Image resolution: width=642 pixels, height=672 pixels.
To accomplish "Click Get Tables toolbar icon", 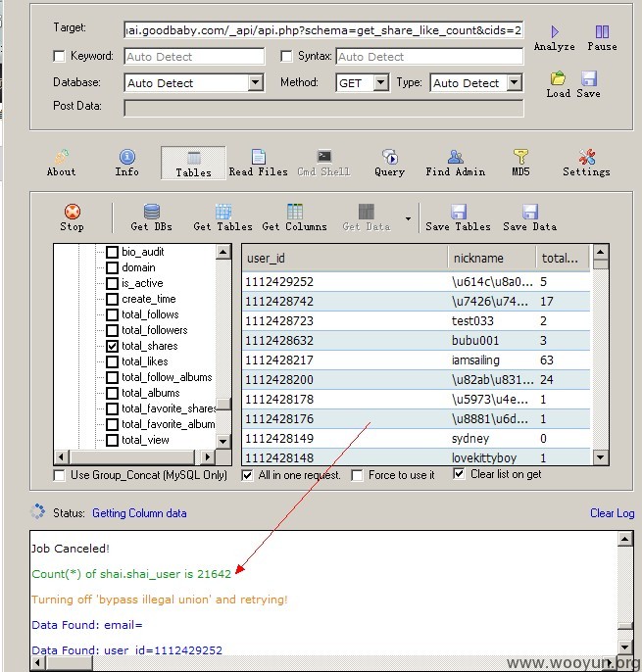I will [223, 212].
